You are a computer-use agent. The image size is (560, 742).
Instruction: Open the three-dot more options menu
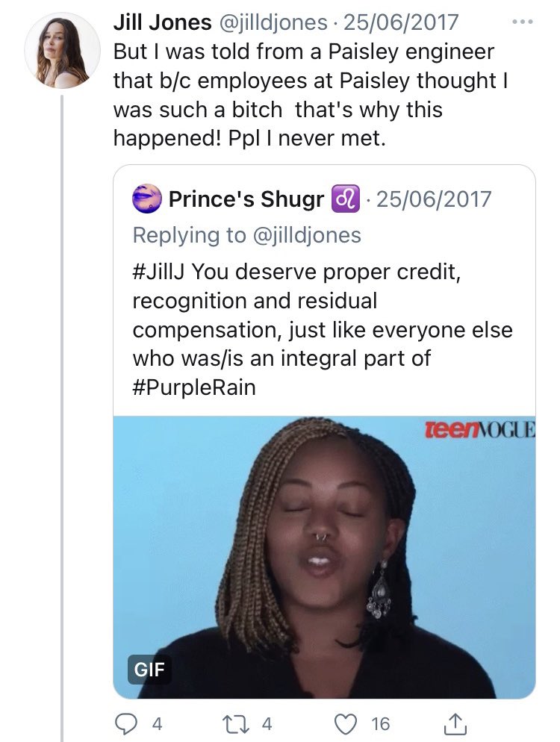click(x=523, y=22)
